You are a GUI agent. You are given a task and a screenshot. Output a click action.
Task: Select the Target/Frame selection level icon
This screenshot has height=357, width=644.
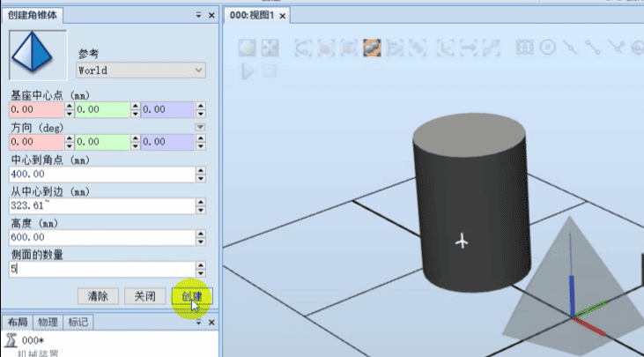coord(492,48)
